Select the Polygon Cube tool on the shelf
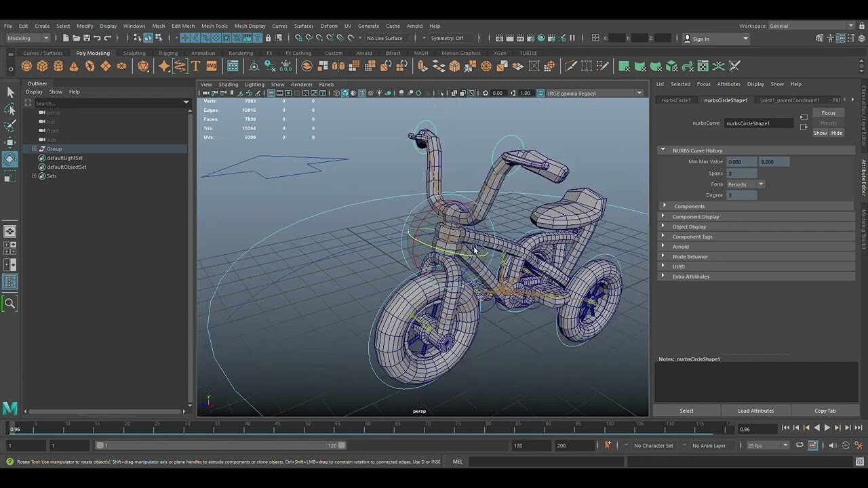Viewport: 868px width, 488px height. pyautogui.click(x=41, y=66)
